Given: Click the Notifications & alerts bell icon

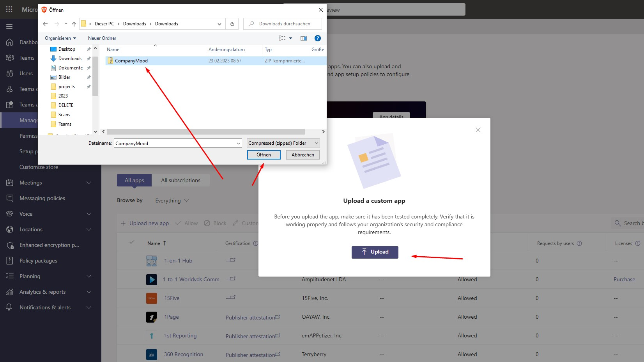Looking at the screenshot, I should (x=10, y=307).
